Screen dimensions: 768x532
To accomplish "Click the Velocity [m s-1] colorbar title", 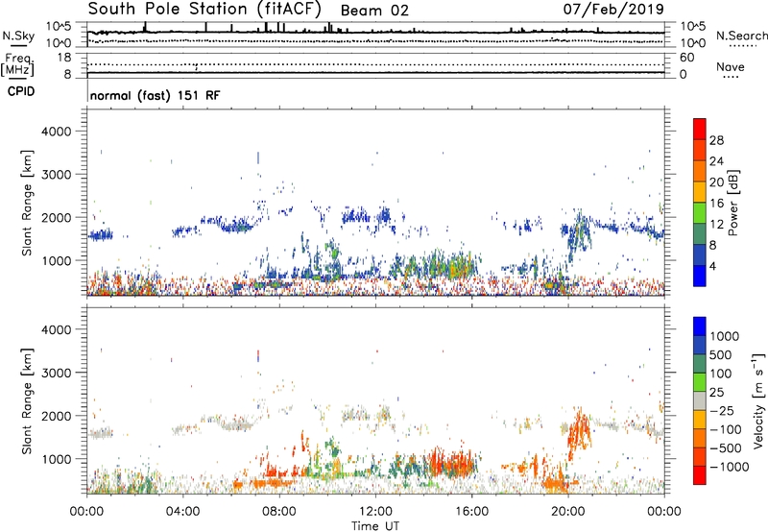I will pyautogui.click(x=758, y=400).
